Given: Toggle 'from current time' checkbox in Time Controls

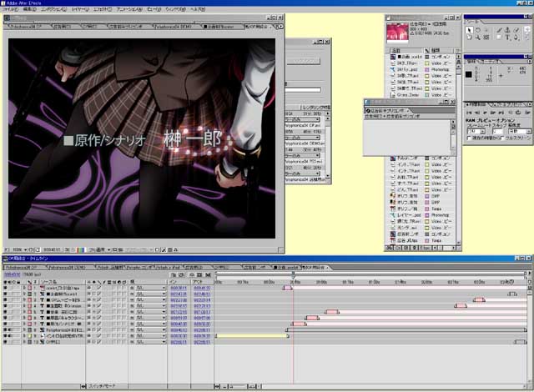Looking at the screenshot, I should click(469, 138).
